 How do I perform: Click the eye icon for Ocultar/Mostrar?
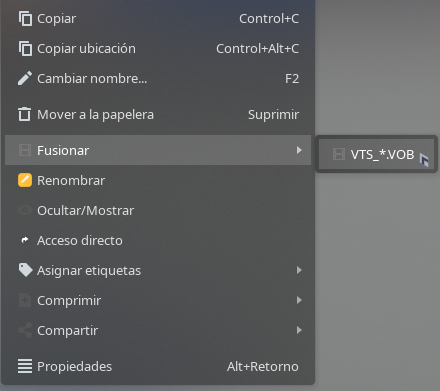[25, 210]
